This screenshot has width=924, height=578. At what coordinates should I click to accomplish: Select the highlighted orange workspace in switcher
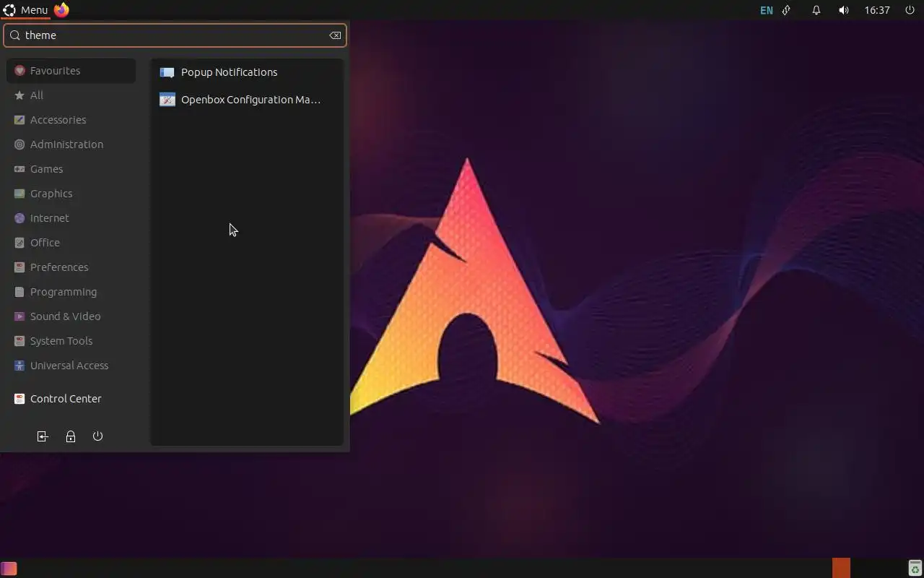coord(842,568)
